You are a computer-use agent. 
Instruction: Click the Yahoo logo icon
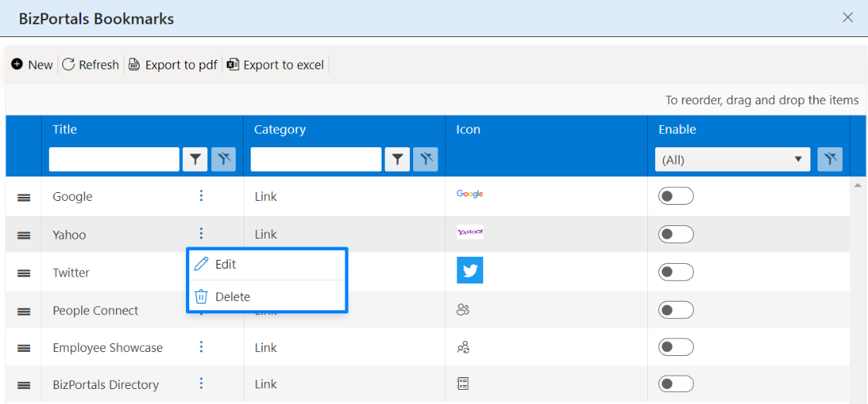(470, 232)
